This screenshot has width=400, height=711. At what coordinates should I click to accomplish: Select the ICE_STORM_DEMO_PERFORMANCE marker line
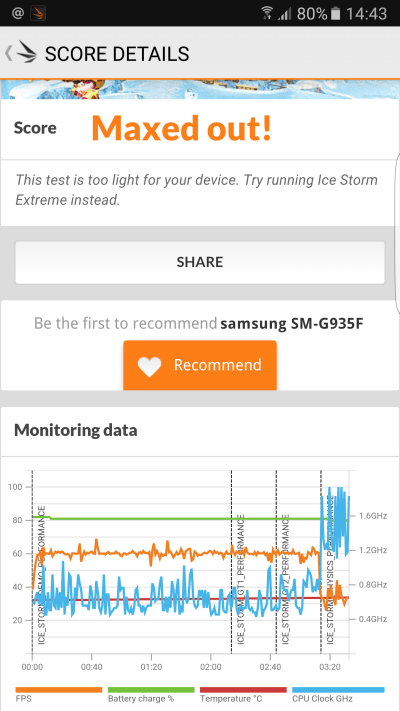(x=32, y=562)
